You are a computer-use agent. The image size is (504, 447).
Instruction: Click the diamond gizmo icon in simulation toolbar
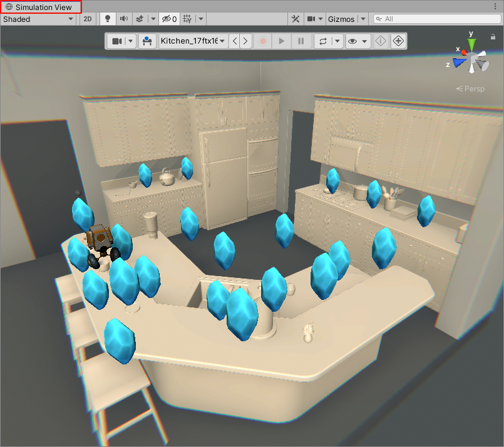click(x=380, y=41)
